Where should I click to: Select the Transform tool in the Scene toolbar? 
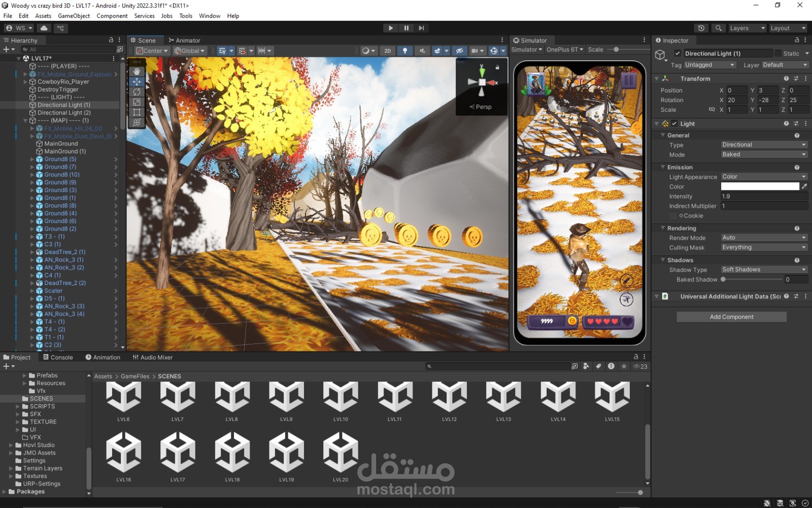pyautogui.click(x=137, y=122)
